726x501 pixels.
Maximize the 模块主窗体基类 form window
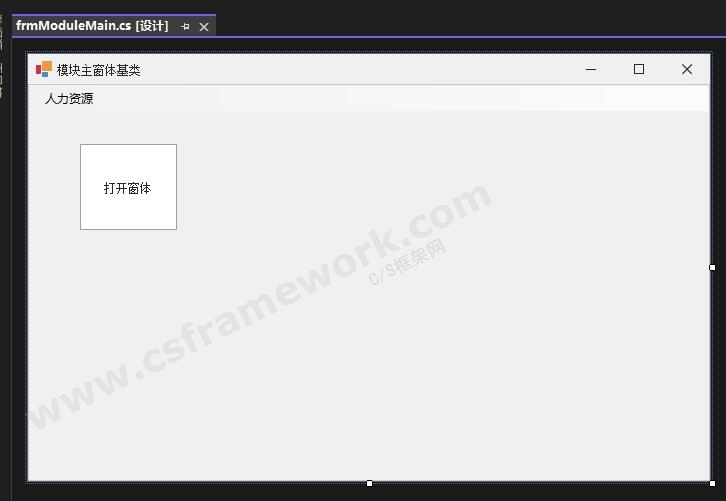point(639,69)
